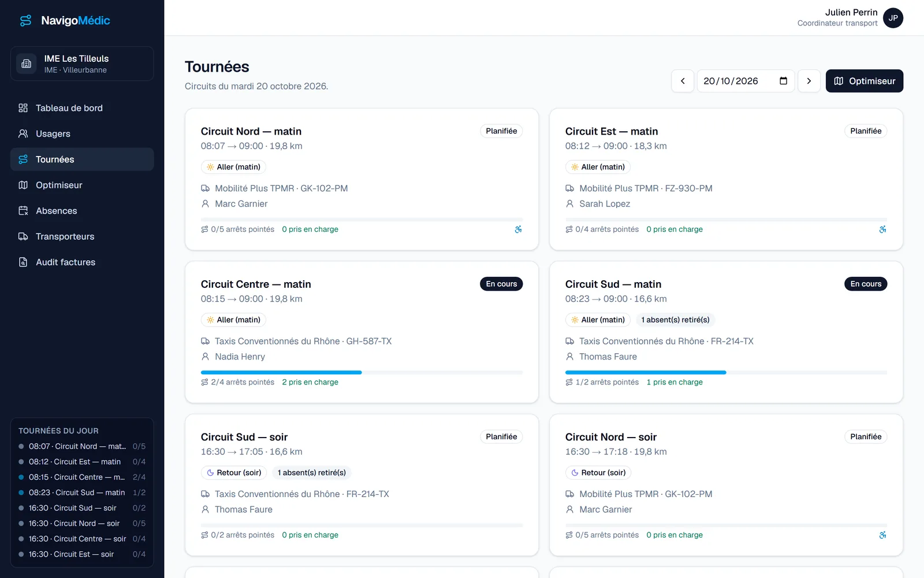Viewport: 924px width, 578px height.
Task: Click the driver icon next to Sarah Lopez
Action: [569, 204]
